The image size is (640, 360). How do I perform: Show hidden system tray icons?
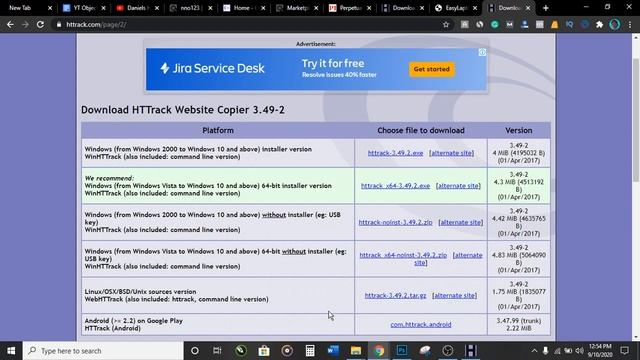point(534,351)
